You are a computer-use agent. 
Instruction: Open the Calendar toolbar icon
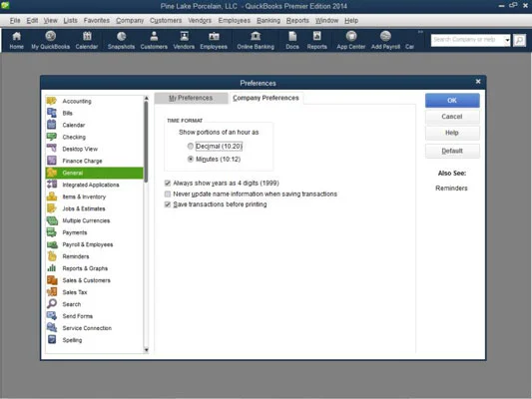click(x=87, y=40)
